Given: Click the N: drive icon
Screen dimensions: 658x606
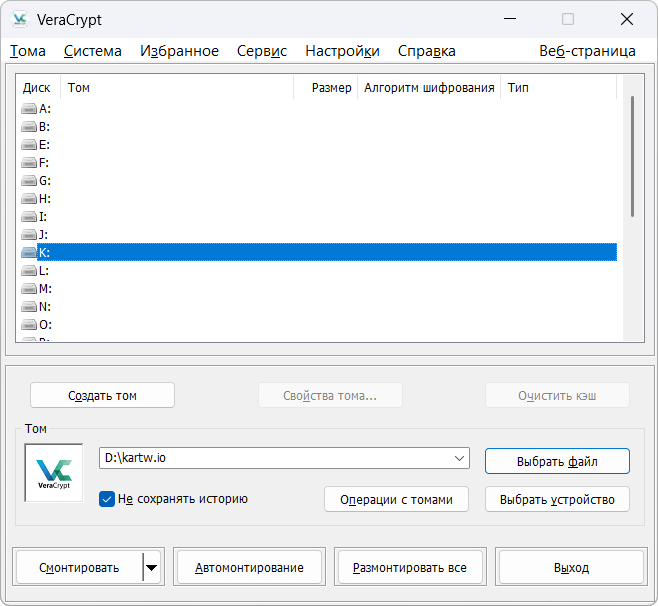Looking at the screenshot, I should pos(29,307).
